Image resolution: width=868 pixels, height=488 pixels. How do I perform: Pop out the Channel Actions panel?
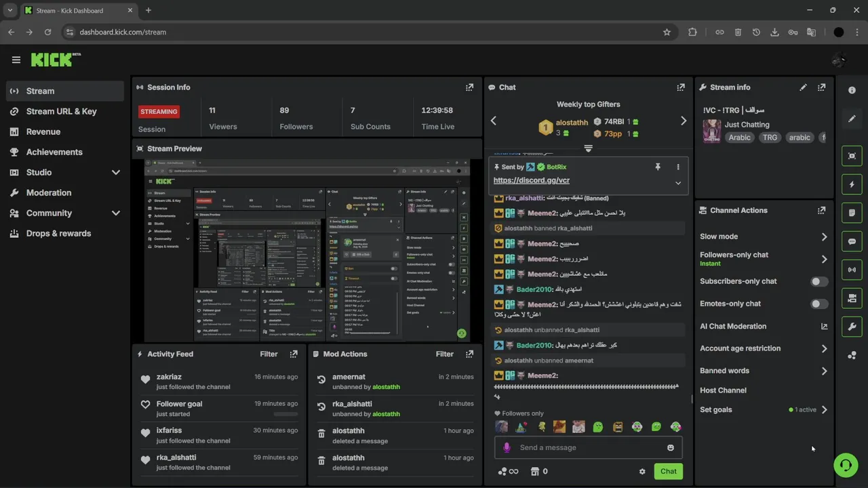coord(821,211)
